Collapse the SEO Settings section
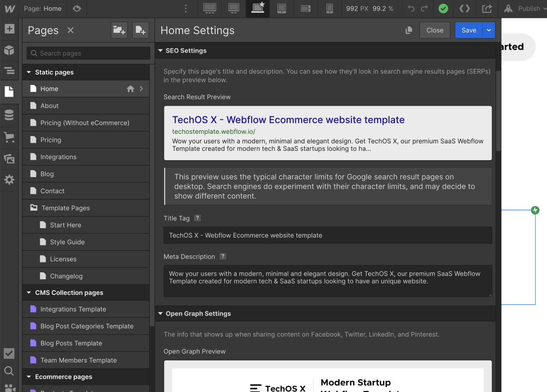The height and width of the screenshot is (392, 547). [x=160, y=51]
